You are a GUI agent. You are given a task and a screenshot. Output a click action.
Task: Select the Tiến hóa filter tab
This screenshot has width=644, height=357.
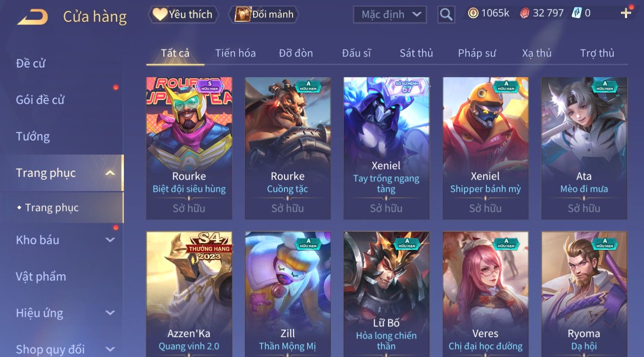[x=235, y=53]
